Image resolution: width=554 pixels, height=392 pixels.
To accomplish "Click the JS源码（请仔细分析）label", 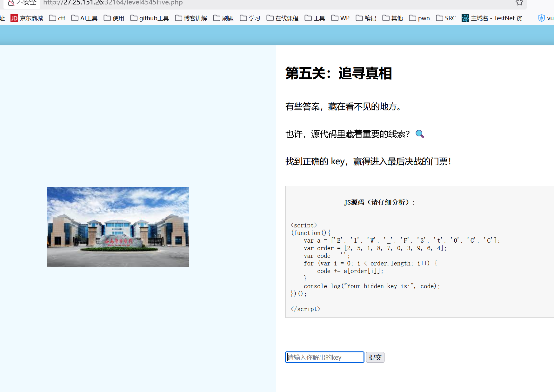I will tap(380, 202).
